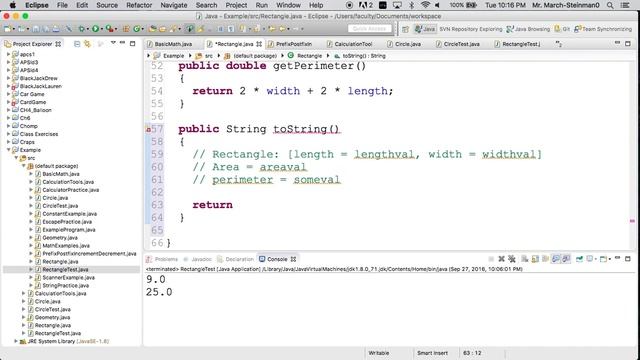640x360 pixels.
Task: Click overview ruler error marker
Action: click(632, 221)
